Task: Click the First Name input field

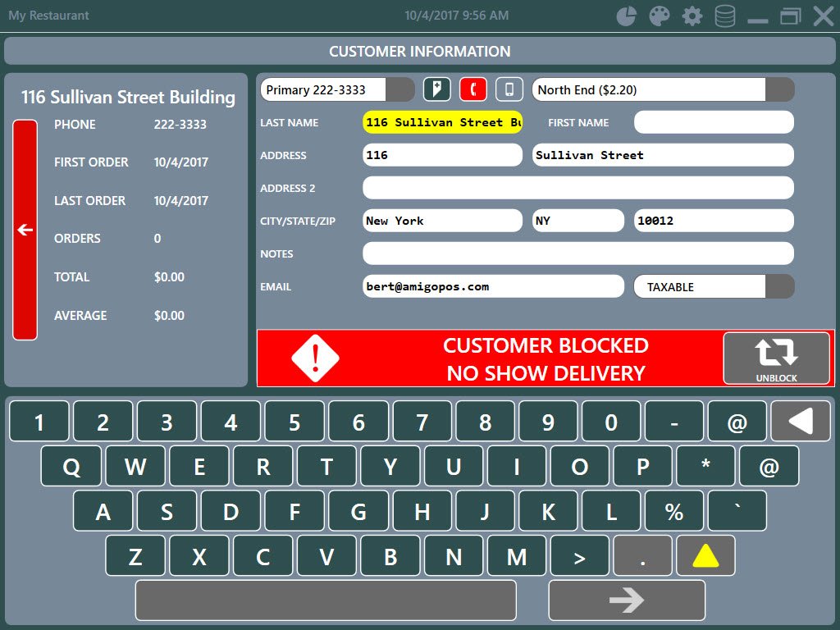Action: click(x=714, y=122)
